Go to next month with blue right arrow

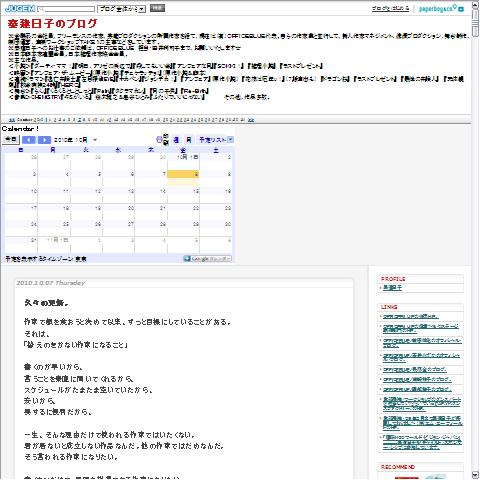(44, 140)
